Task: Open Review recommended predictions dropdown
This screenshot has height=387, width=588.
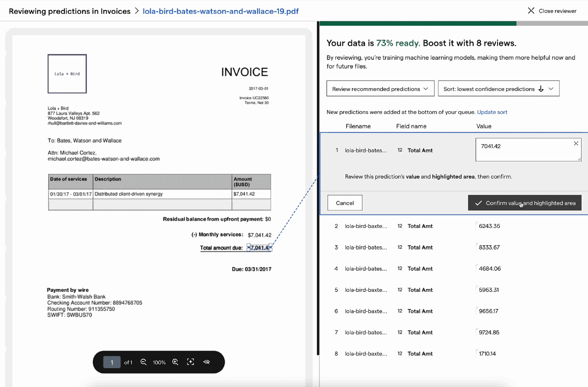Action: pos(380,89)
